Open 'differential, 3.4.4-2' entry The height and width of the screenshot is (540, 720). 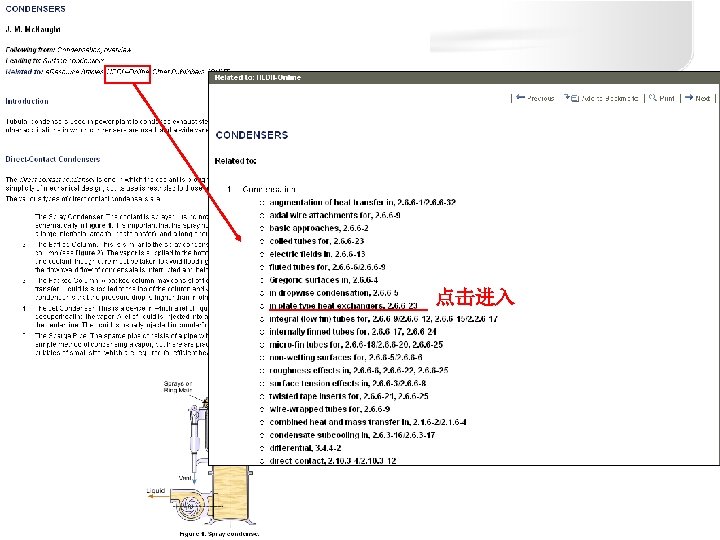point(305,448)
